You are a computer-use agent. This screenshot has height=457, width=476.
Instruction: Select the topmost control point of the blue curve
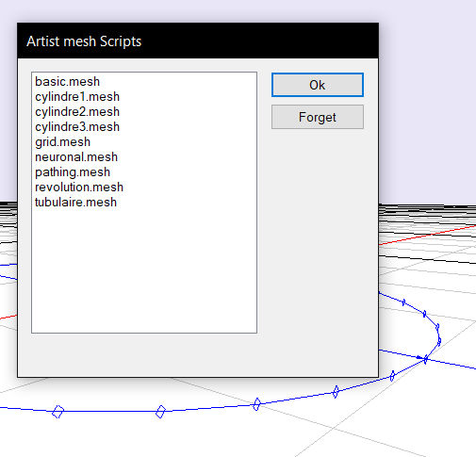(403, 302)
